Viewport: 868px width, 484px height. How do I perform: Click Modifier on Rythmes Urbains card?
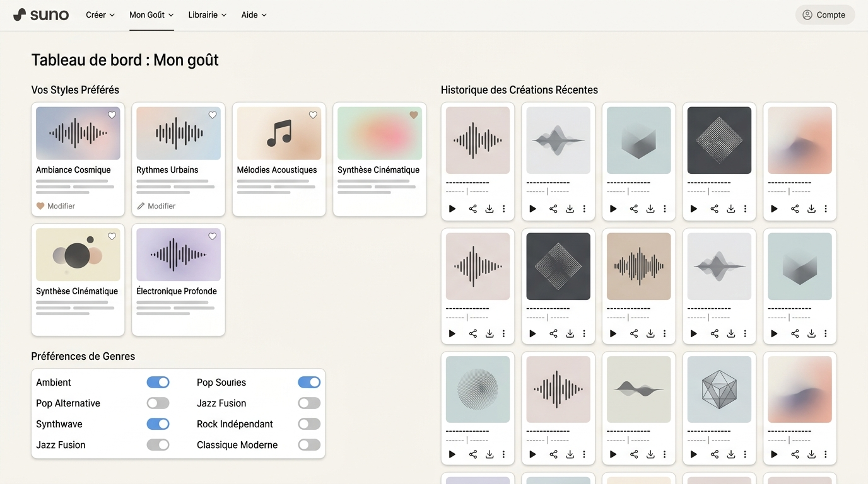[x=156, y=206]
